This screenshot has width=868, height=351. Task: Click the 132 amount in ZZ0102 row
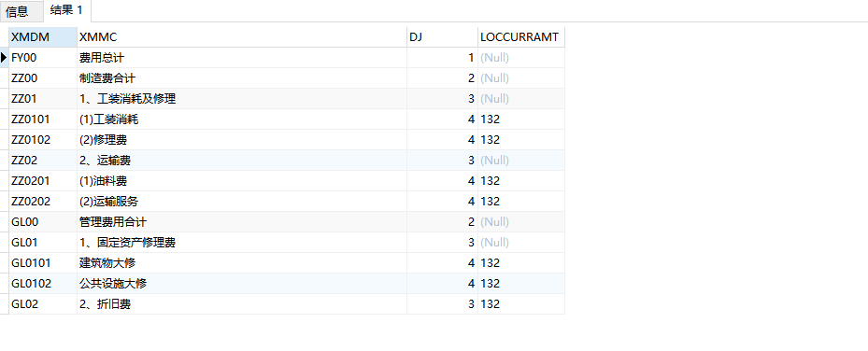(x=521, y=139)
